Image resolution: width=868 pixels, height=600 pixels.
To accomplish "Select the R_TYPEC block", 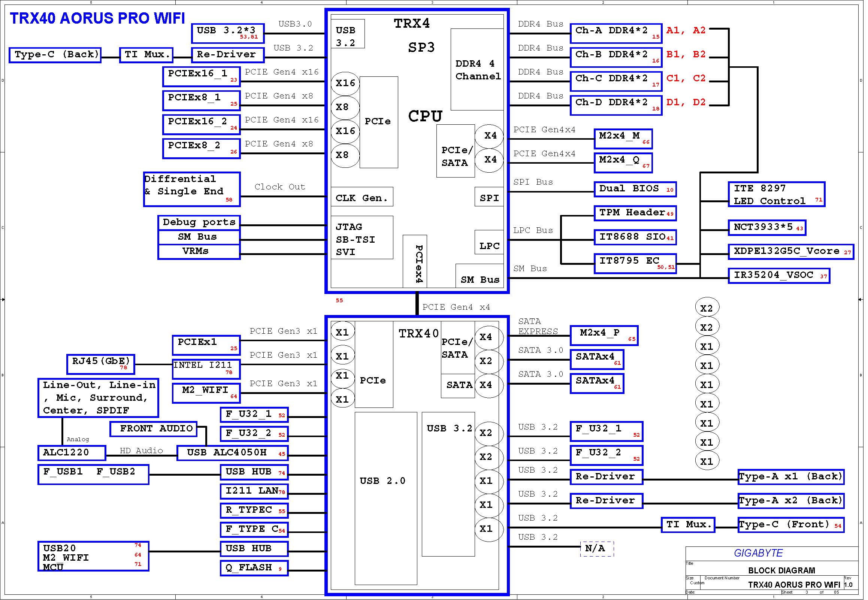I will click(x=254, y=510).
